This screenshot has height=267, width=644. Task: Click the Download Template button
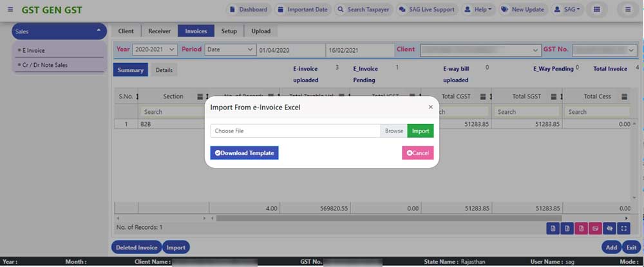[244, 152]
